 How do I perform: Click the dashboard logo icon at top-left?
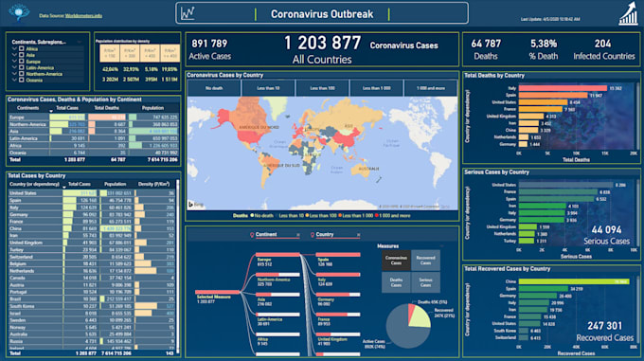(19, 12)
